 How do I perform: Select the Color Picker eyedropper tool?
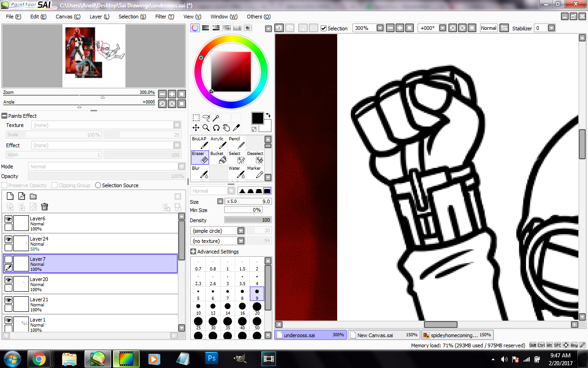(236, 128)
